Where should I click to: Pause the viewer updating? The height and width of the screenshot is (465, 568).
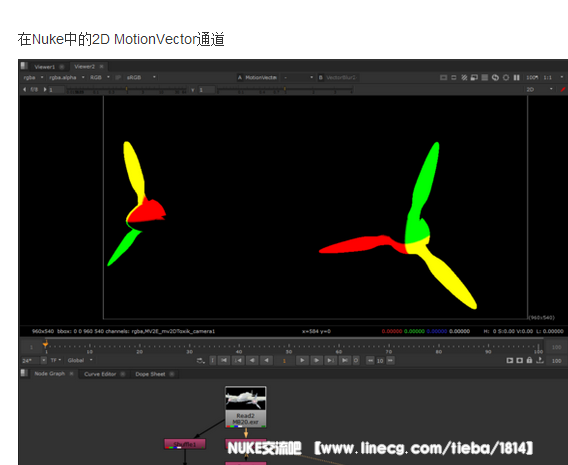[x=517, y=78]
